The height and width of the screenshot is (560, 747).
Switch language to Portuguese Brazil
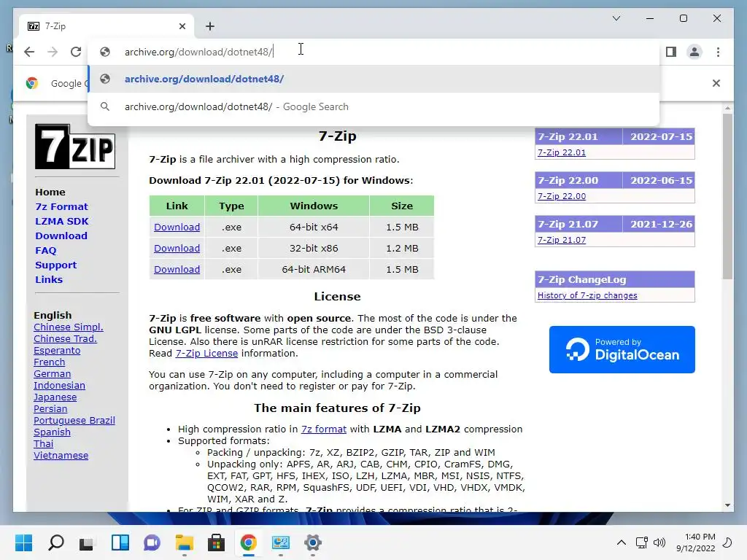click(x=74, y=421)
